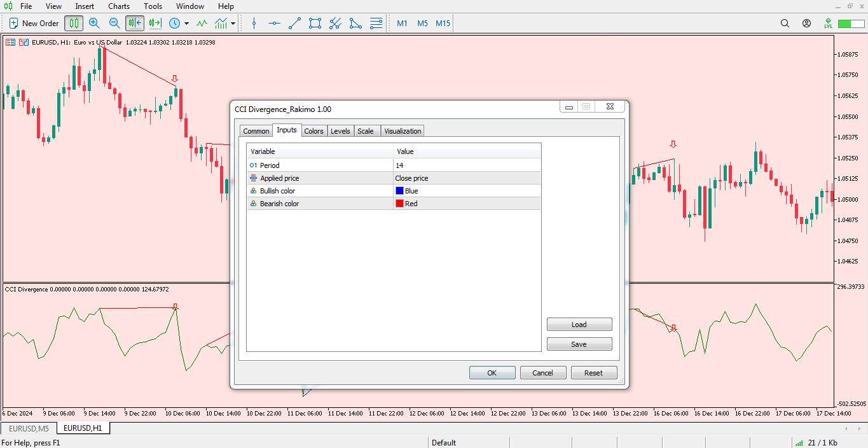Open the Window menu
Viewport: 868px width, 448px height.
(x=190, y=6)
